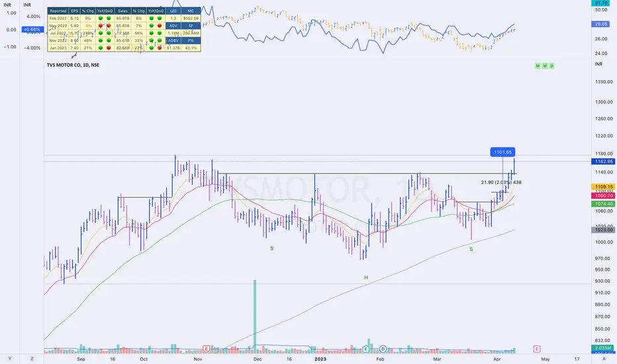Screen dimensions: 617x364
Task: Click the 2.035M volume label
Action: click(x=603, y=348)
